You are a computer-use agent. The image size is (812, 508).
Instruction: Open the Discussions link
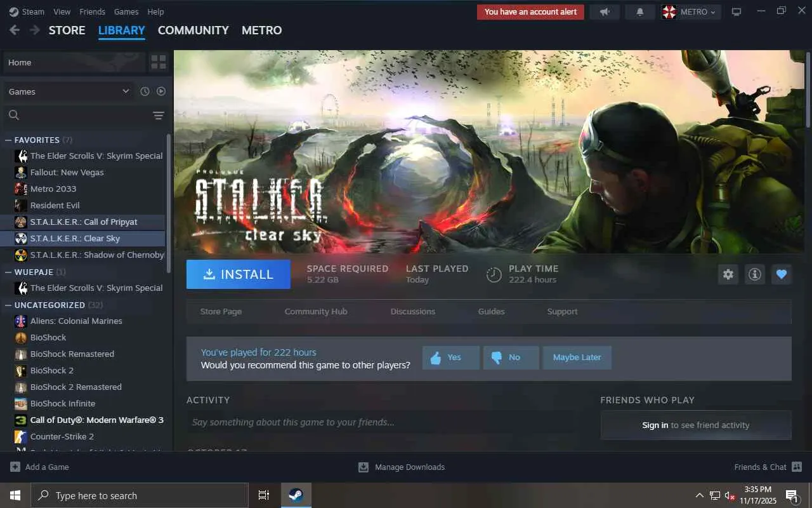point(413,312)
